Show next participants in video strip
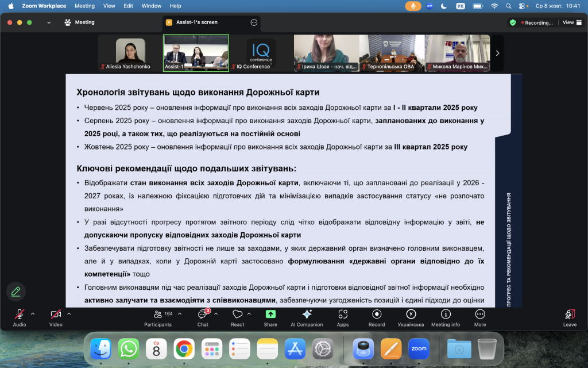The height and width of the screenshot is (368, 588). pos(497,53)
